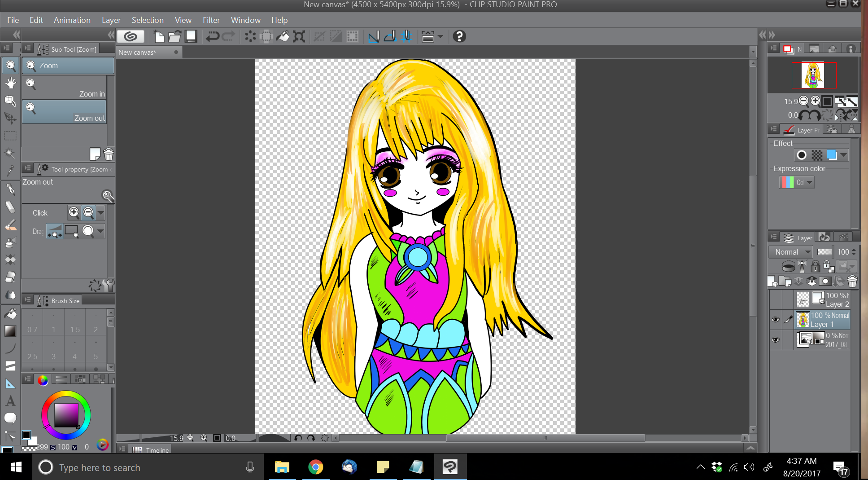The width and height of the screenshot is (868, 480).
Task: Click the Save toolbar icon
Action: pyautogui.click(x=191, y=36)
